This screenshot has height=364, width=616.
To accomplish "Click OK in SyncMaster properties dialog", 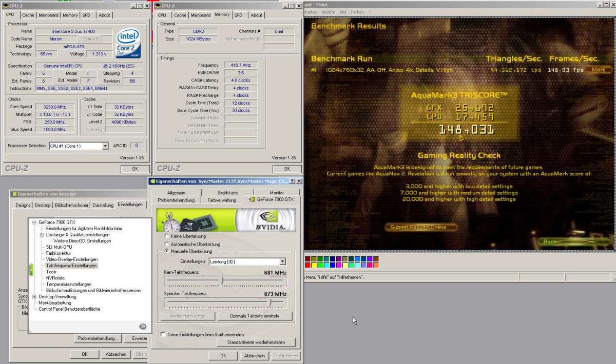I will (x=223, y=356).
